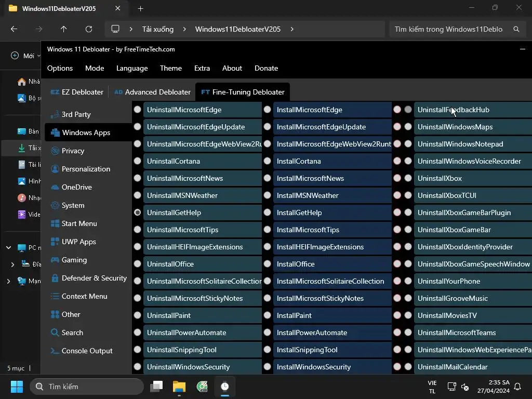Open the About menu
532x399 pixels.
[x=232, y=68]
